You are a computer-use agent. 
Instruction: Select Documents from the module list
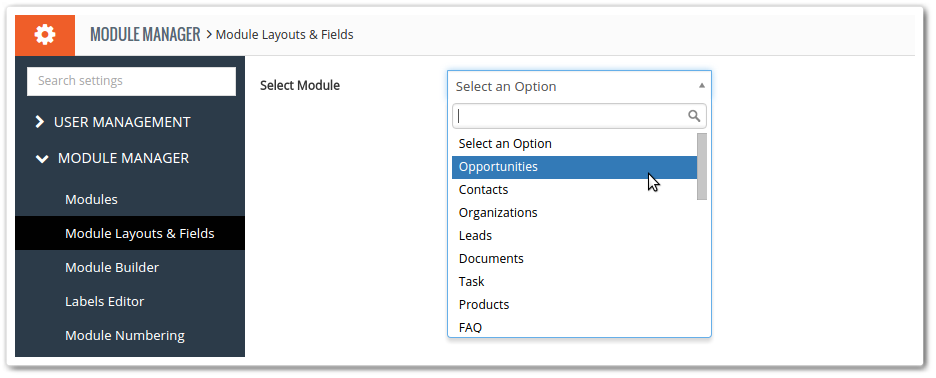[574, 259]
